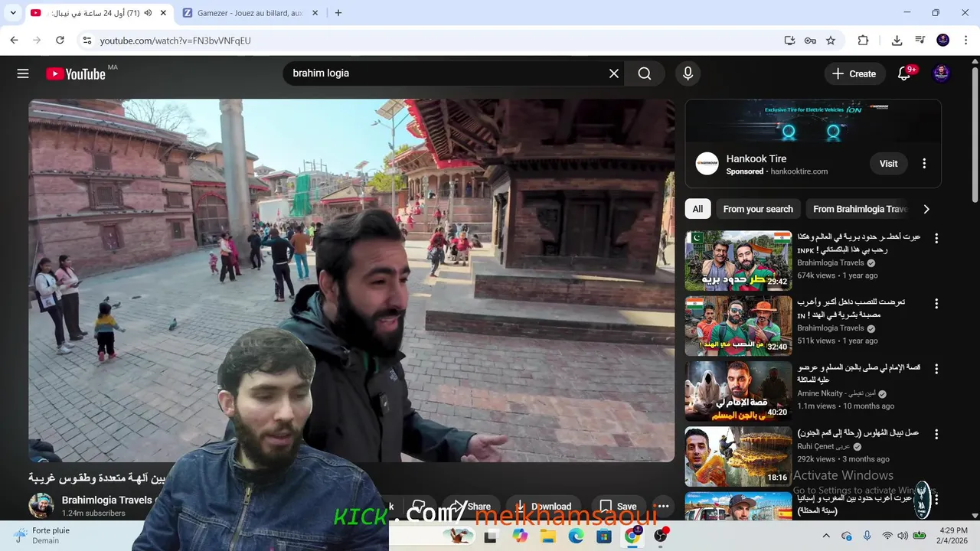This screenshot has height=551, width=980.
Task: Open the 18:16 Ruhi Çenet honey video thumbnail
Action: [x=738, y=456]
